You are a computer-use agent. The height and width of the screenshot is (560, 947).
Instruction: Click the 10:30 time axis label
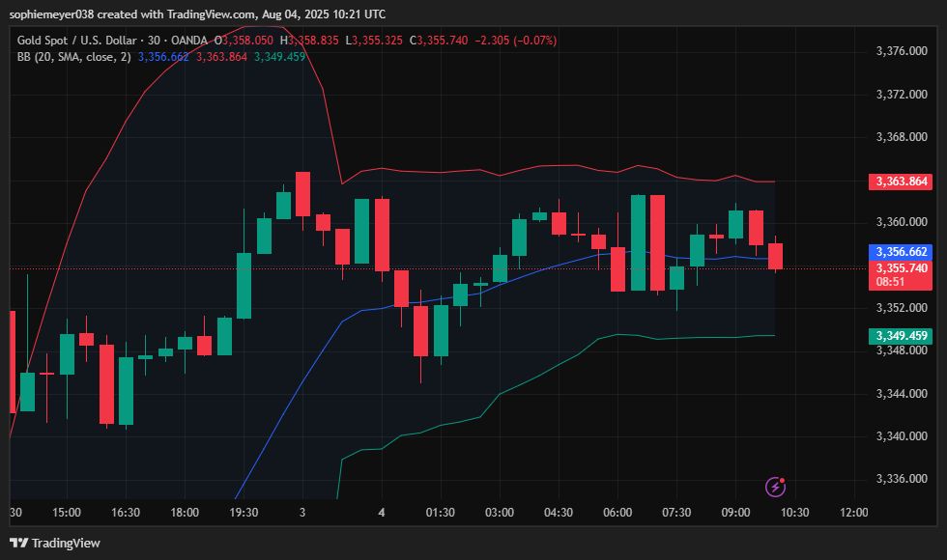[794, 513]
